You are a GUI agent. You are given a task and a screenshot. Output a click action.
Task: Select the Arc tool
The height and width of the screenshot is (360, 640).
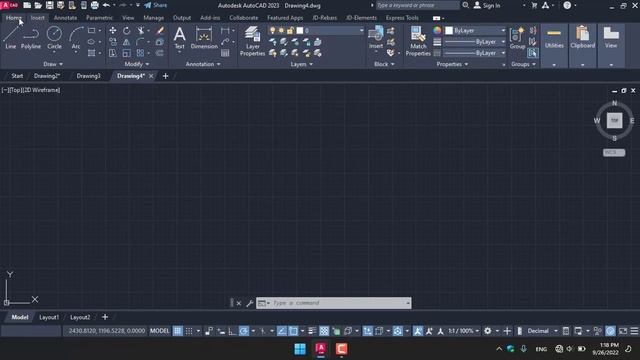[x=76, y=38]
